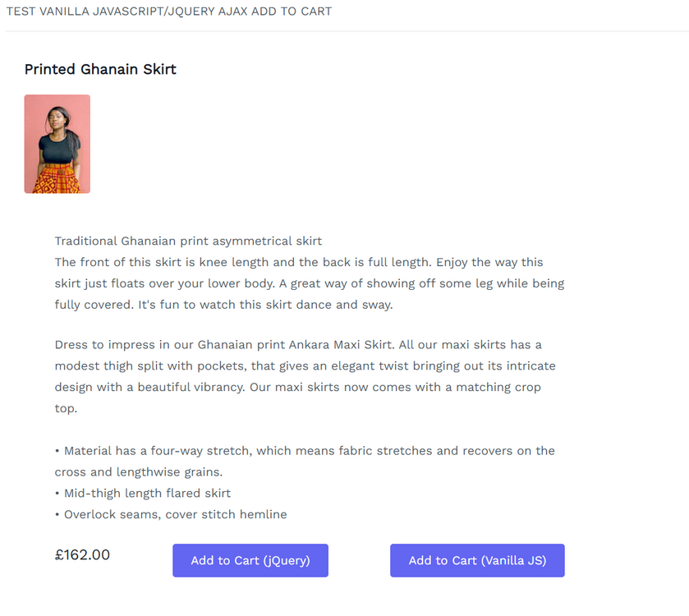Open the product photo of the printed skirt
The image size is (689, 616).
[x=57, y=144]
